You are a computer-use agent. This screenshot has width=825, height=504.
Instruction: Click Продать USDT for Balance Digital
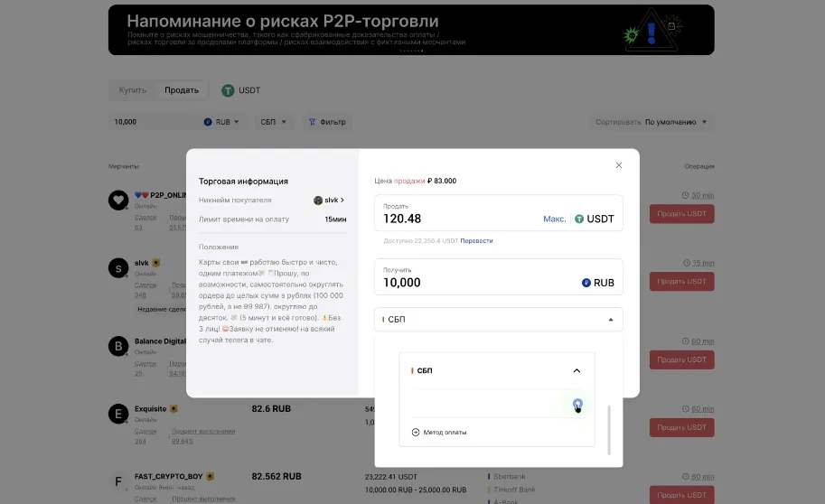pos(682,359)
